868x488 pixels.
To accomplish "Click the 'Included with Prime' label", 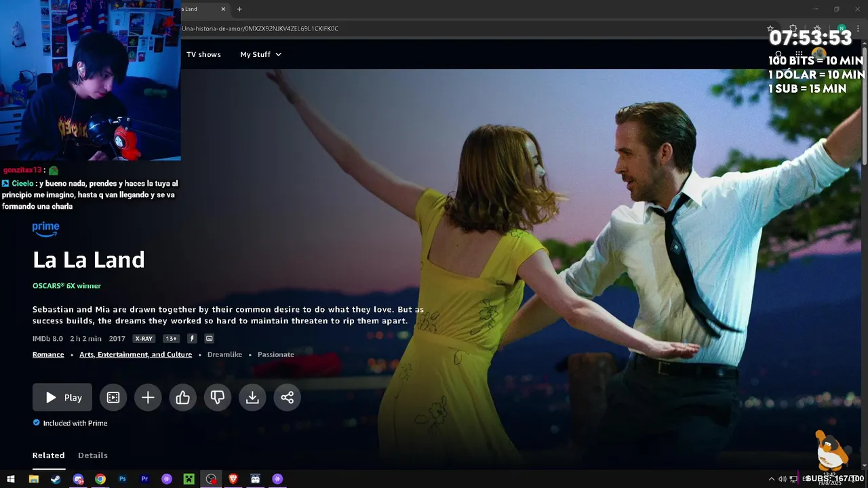I will pyautogui.click(x=75, y=423).
